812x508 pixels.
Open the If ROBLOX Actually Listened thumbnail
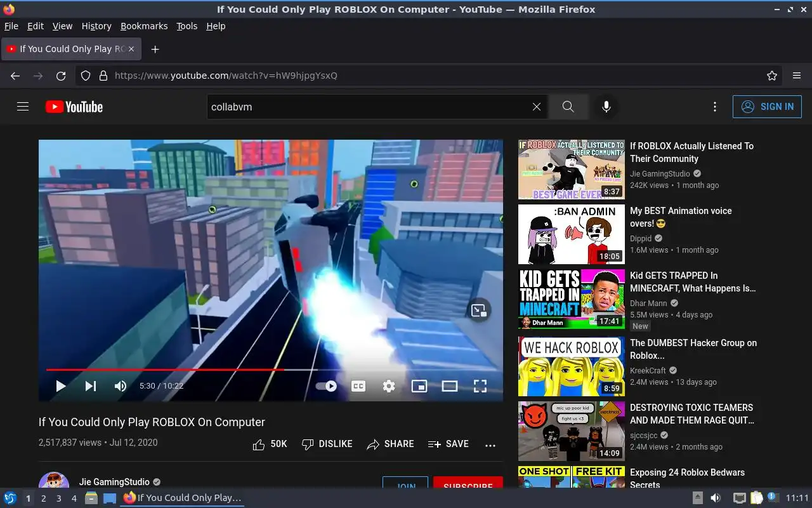572,170
